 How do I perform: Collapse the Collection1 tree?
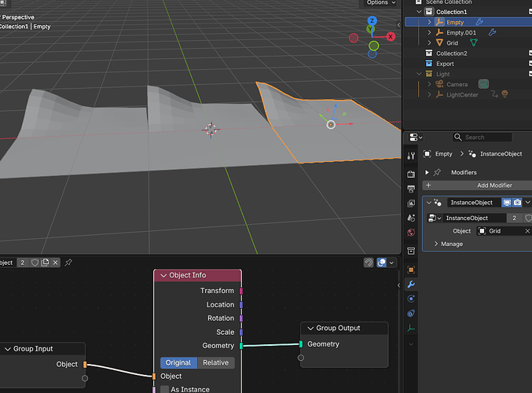point(419,12)
